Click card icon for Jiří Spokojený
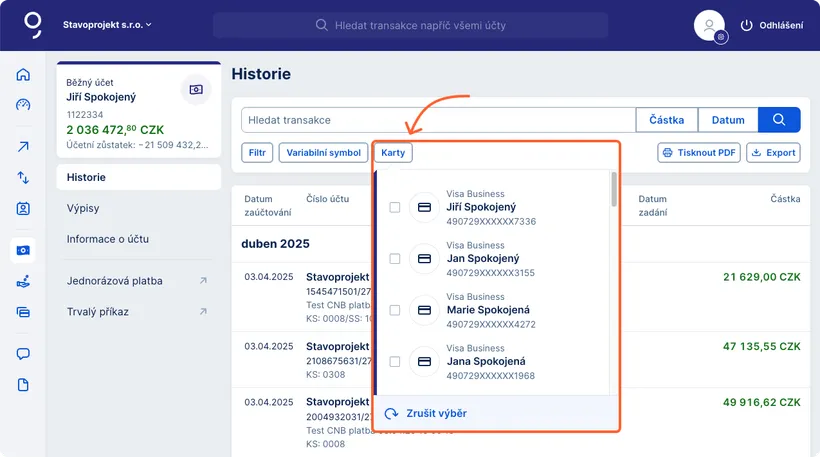This screenshot has height=457, width=820. pos(424,208)
